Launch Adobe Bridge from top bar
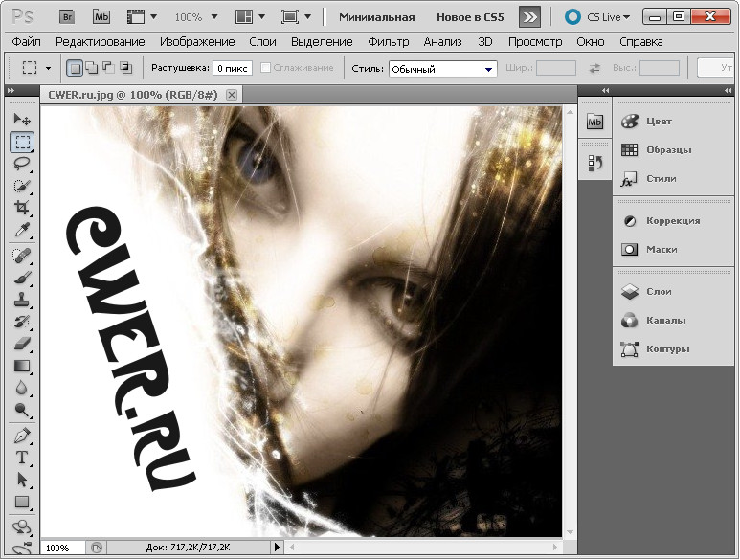Screen dimensions: 740x560 pyautogui.click(x=67, y=17)
